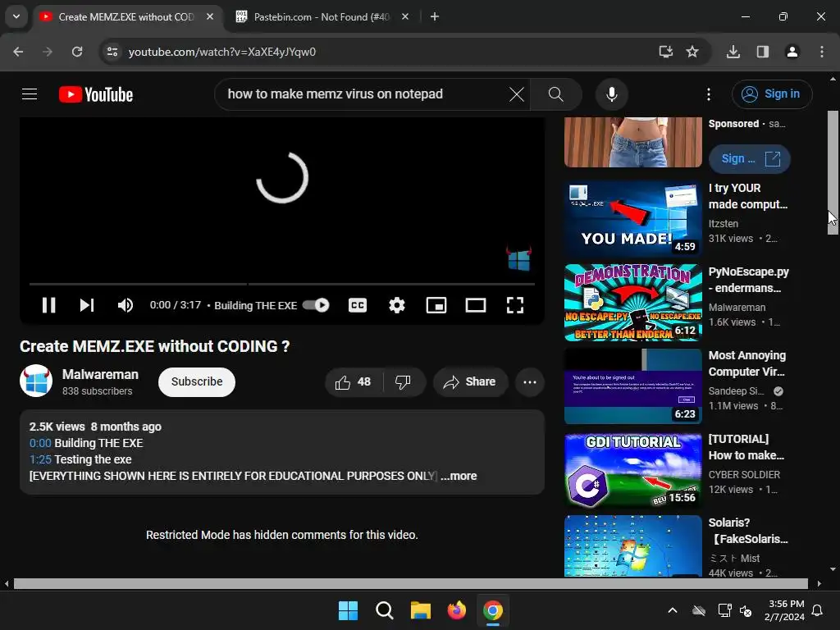The width and height of the screenshot is (840, 630).
Task: Show hidden system tray icons chevron
Action: (673, 610)
